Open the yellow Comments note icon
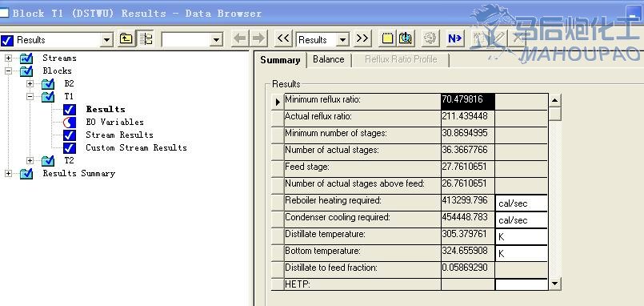The image size is (644, 306). (x=387, y=38)
